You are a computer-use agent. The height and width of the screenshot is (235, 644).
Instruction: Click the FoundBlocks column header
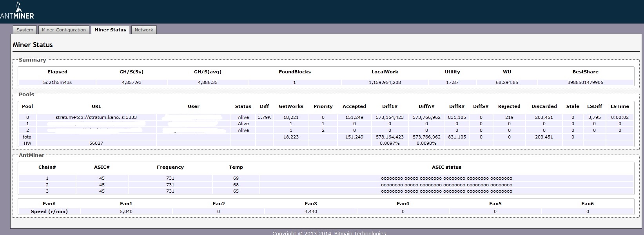(295, 72)
